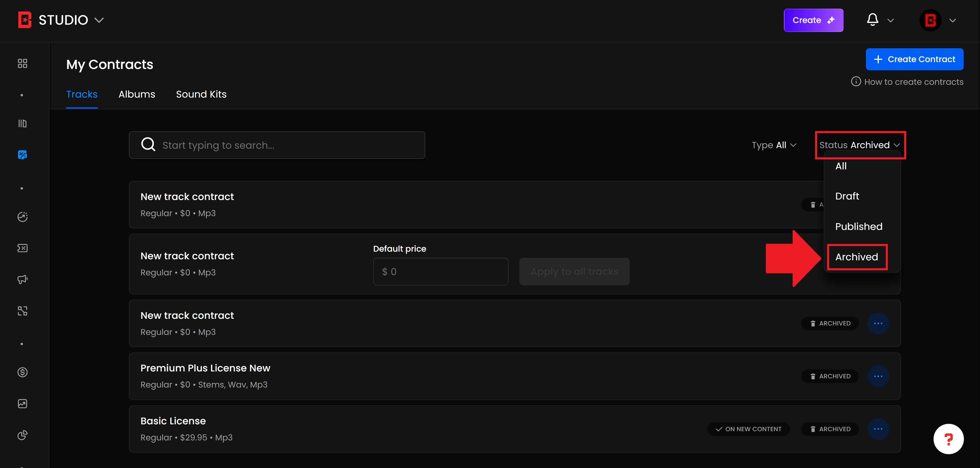
Task: Click the Create Contract button
Action: (914, 59)
